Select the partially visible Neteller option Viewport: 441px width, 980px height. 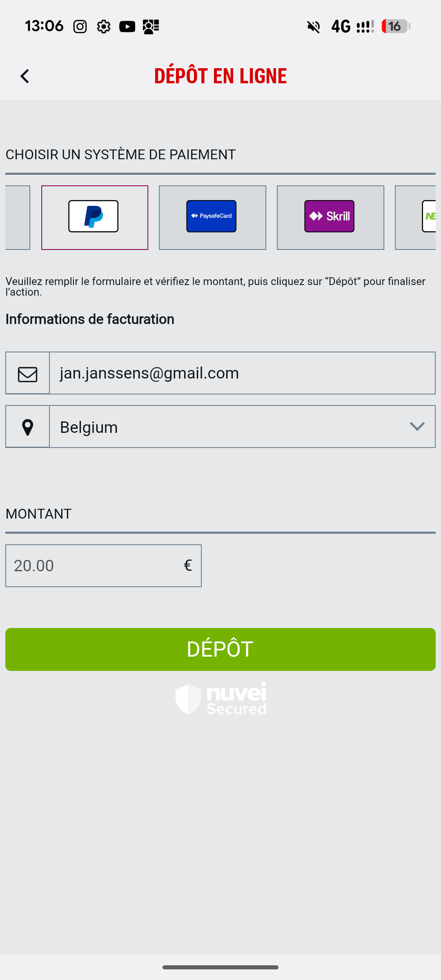click(416, 217)
